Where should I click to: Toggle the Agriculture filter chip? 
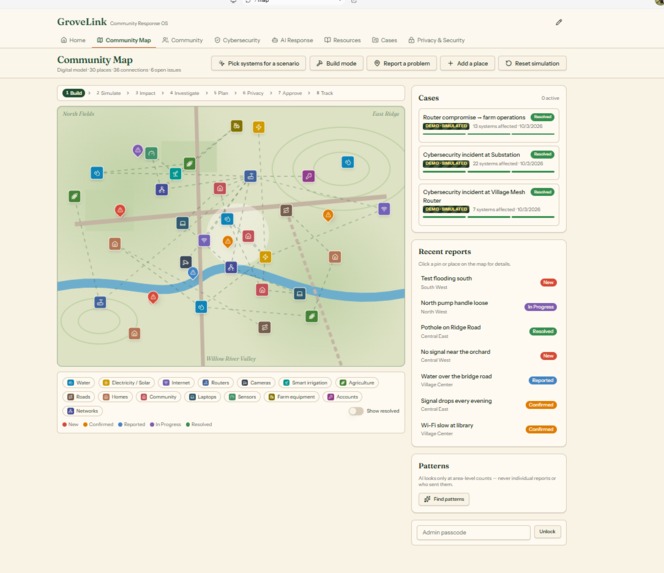[357, 383]
